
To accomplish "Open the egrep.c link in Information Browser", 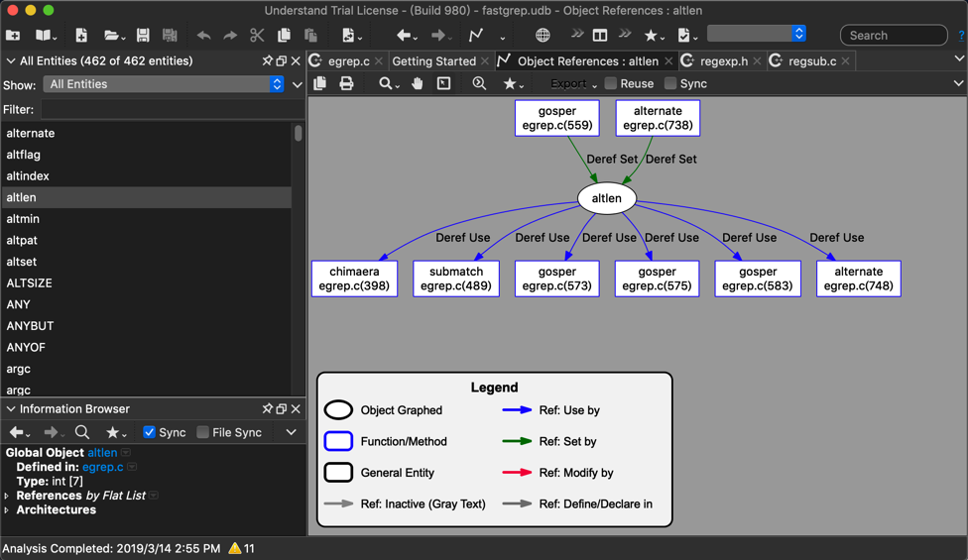I will point(102,467).
